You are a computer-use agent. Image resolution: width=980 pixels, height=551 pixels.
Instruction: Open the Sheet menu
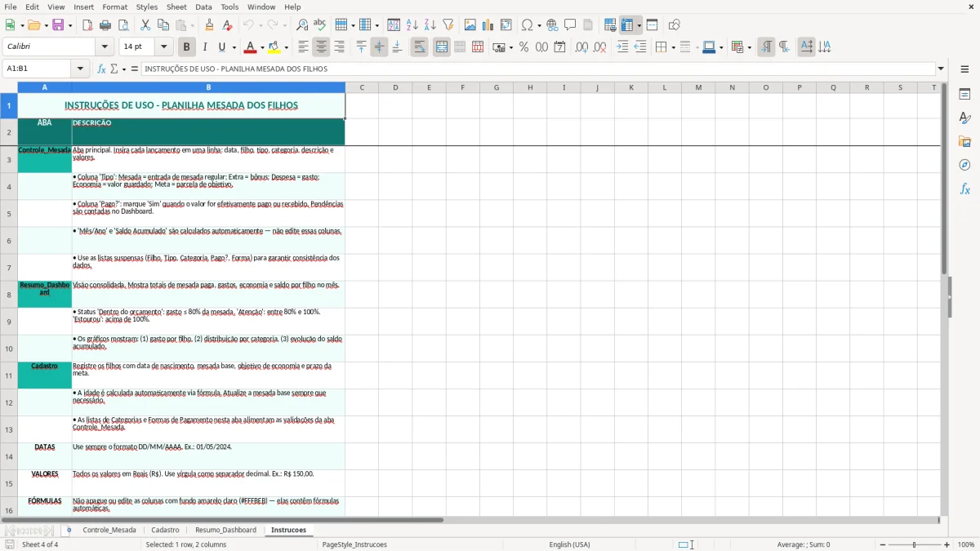[x=176, y=7]
